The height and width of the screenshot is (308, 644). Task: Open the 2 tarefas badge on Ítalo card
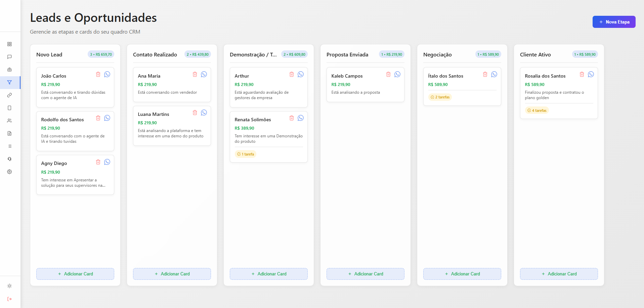pos(440,97)
